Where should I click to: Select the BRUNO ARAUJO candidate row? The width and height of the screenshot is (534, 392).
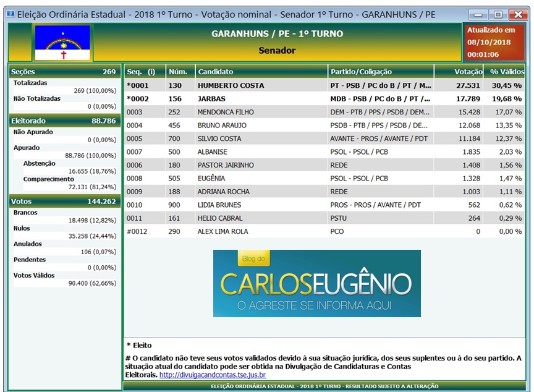pos(324,126)
